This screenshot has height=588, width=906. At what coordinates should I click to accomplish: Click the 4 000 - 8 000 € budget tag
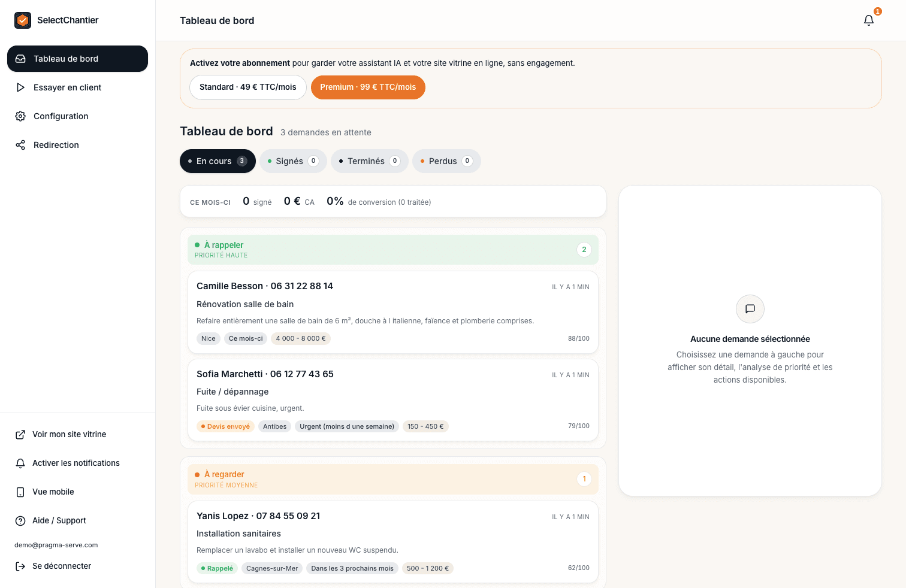pyautogui.click(x=301, y=338)
